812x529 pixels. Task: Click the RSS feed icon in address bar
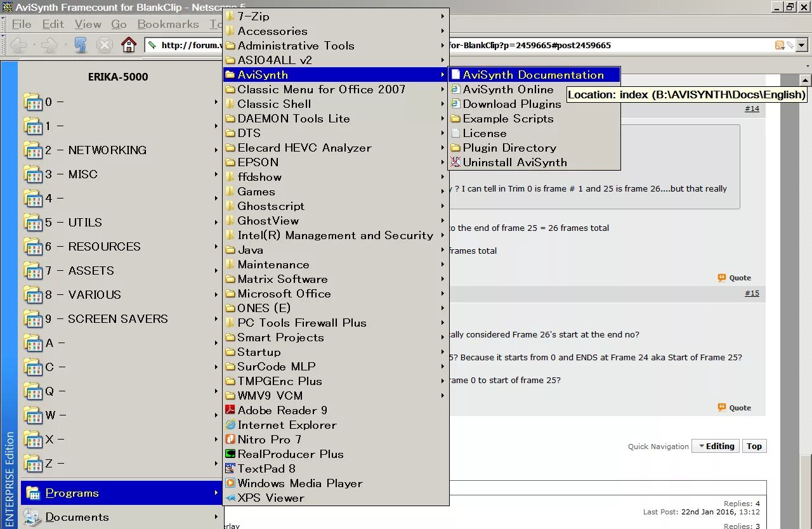[x=779, y=45]
